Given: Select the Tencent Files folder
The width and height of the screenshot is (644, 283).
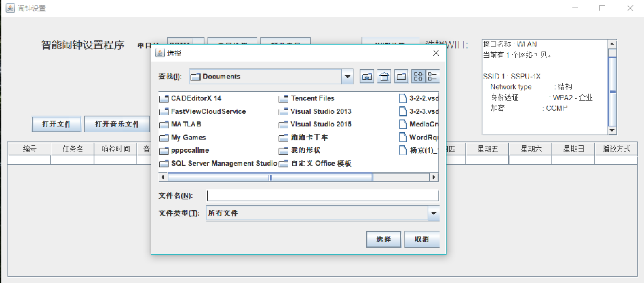Looking at the screenshot, I should [x=306, y=98].
